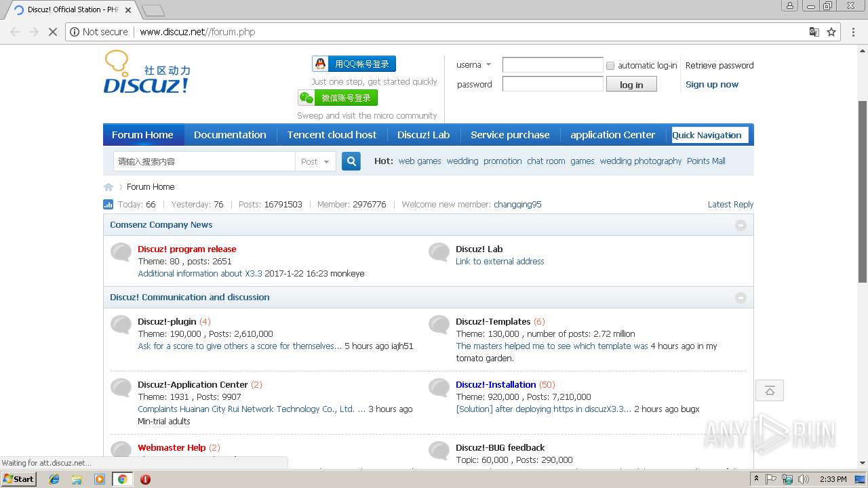Show hidden system tray icons
Screen dimensions: 868x488
click(757, 479)
